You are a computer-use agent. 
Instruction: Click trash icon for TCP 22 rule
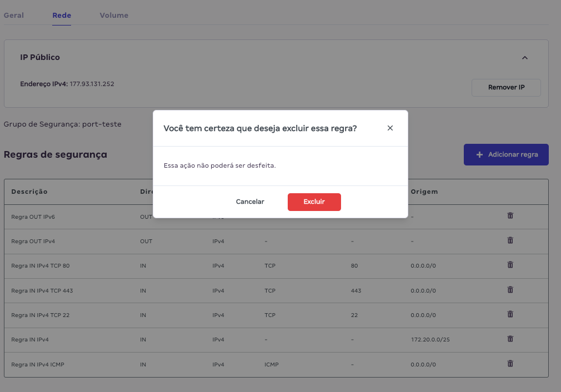[510, 314]
